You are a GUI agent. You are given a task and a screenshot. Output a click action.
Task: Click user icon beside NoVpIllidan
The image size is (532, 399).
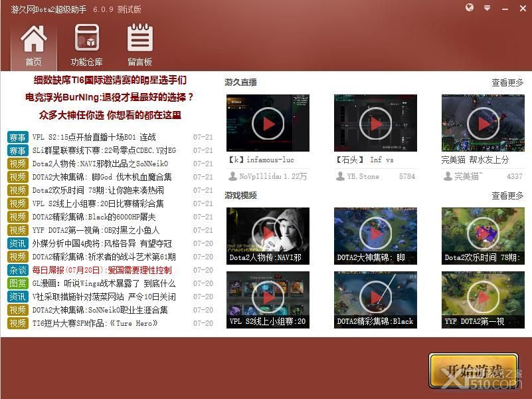click(232, 176)
